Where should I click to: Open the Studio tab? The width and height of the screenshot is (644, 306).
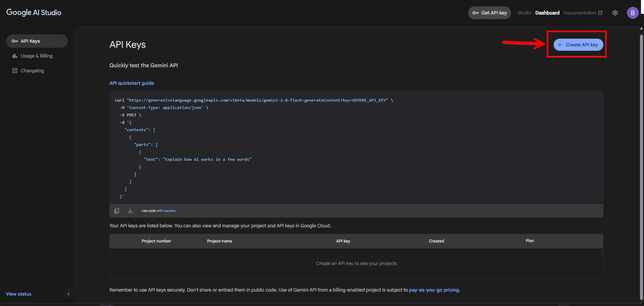pos(524,13)
